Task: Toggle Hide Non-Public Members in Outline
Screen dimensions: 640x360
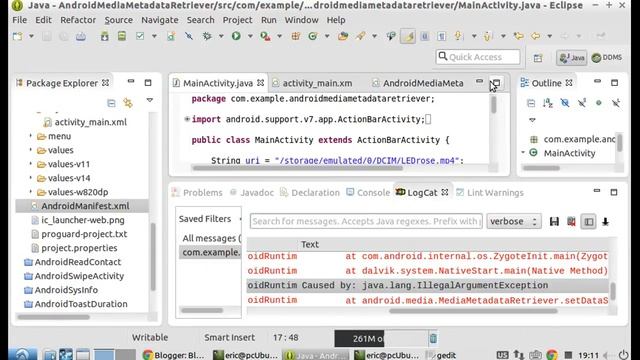Action: point(599,103)
